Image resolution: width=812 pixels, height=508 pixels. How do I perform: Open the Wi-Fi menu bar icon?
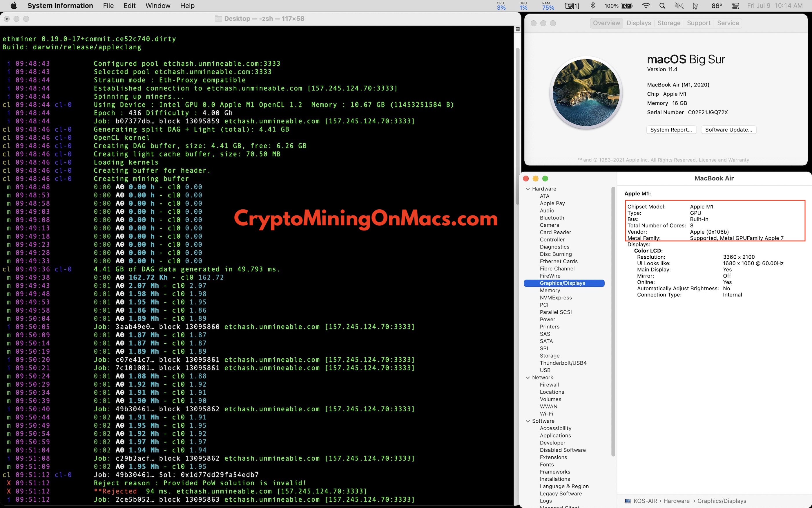pyautogui.click(x=646, y=6)
